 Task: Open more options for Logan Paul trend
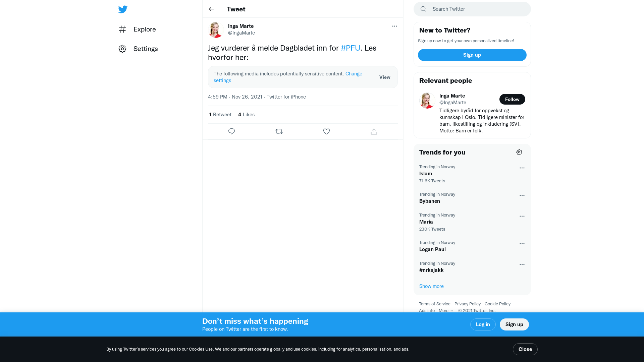point(522,244)
